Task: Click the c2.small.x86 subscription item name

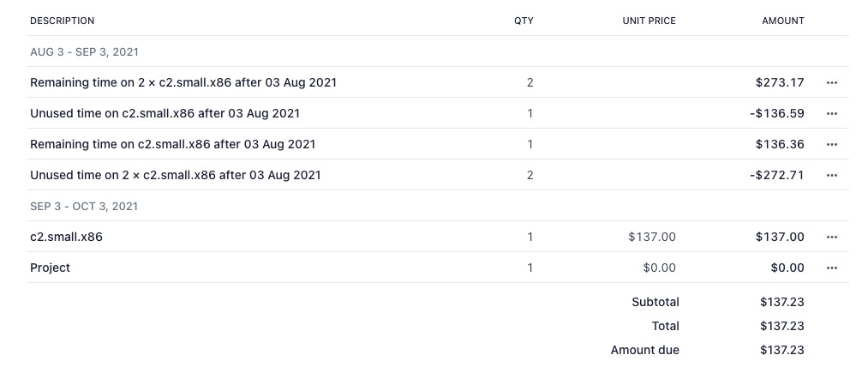Action: 66,238
